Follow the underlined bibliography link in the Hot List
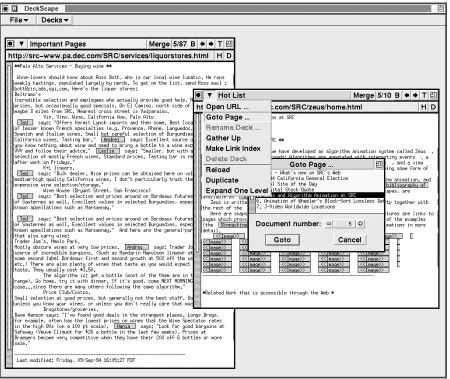 pos(407,185)
